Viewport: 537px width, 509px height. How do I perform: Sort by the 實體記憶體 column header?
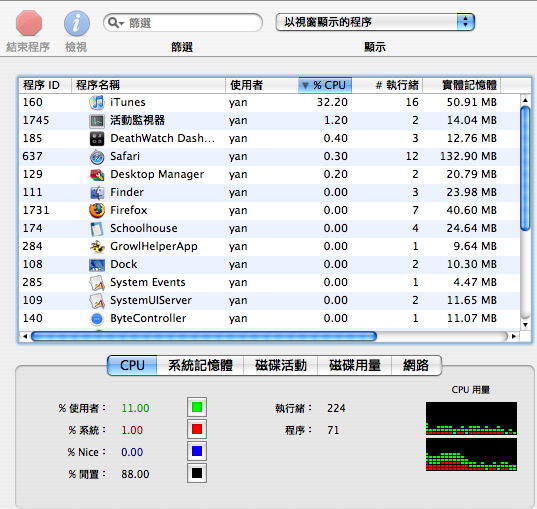(462, 85)
